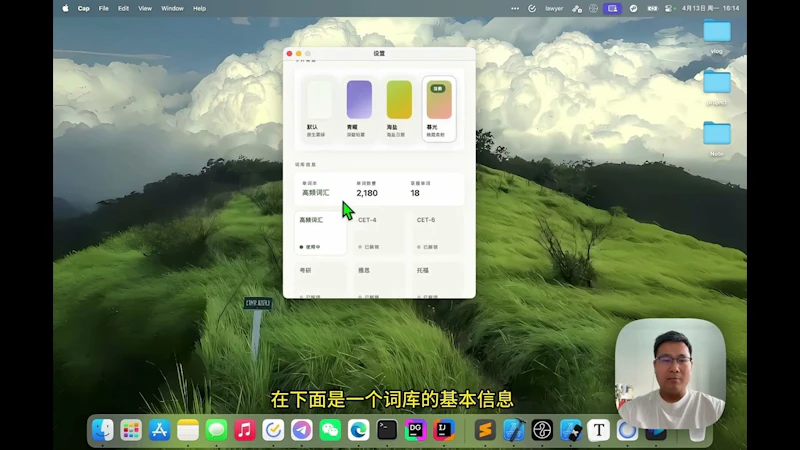Open Finder from the dock
Viewport: 800px width, 450px height.
pyautogui.click(x=103, y=430)
